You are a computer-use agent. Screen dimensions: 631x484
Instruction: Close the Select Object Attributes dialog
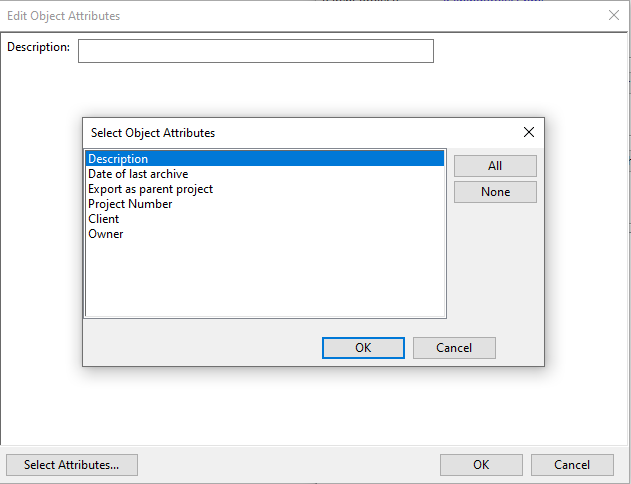click(x=529, y=132)
